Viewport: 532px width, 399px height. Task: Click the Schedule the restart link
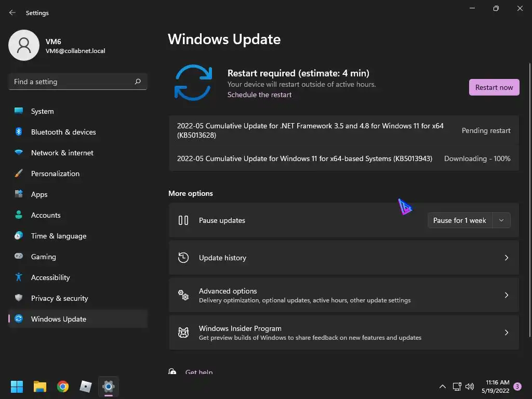(259, 95)
